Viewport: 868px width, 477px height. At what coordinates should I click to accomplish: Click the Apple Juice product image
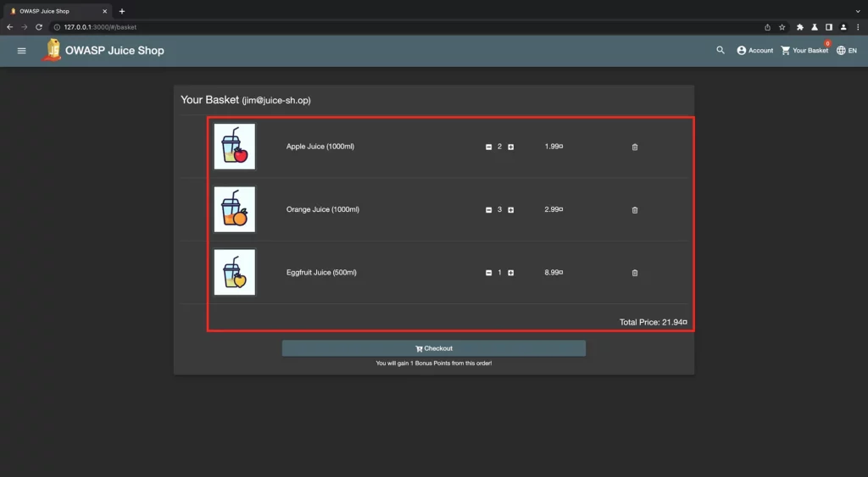pyautogui.click(x=235, y=147)
